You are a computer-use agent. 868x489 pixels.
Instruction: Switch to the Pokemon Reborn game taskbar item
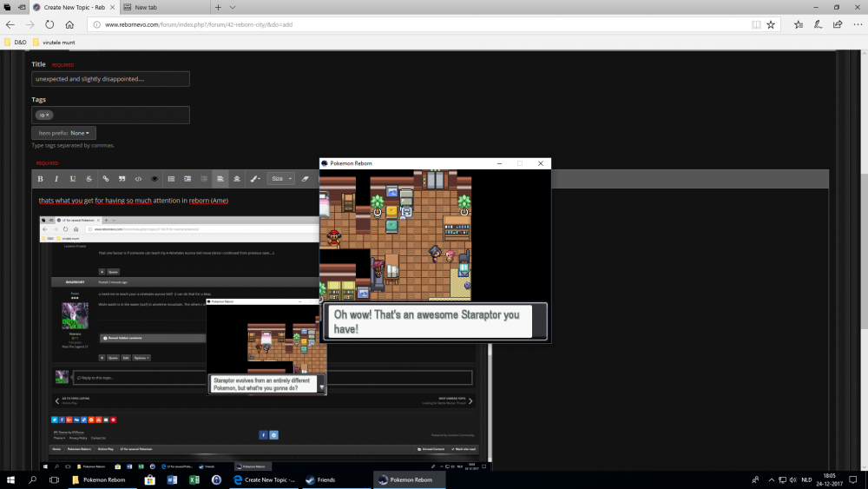click(410, 480)
